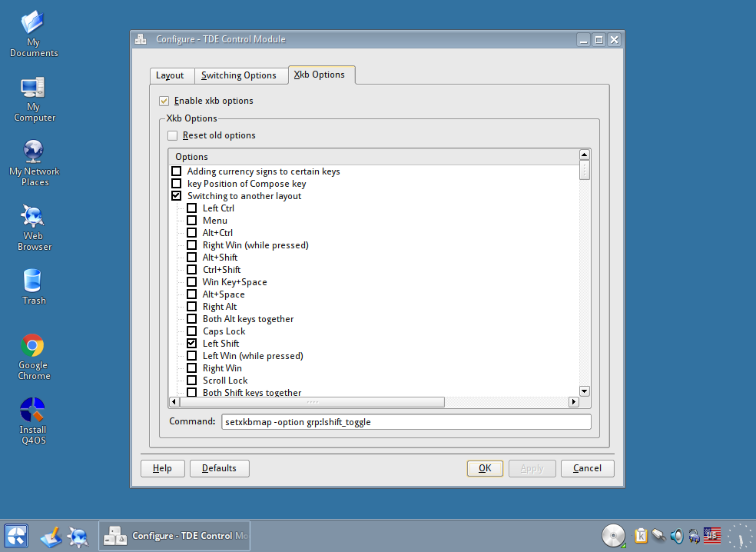Image resolution: width=756 pixels, height=552 pixels.
Task: Maximize the Configure dialog window
Action: pos(598,39)
